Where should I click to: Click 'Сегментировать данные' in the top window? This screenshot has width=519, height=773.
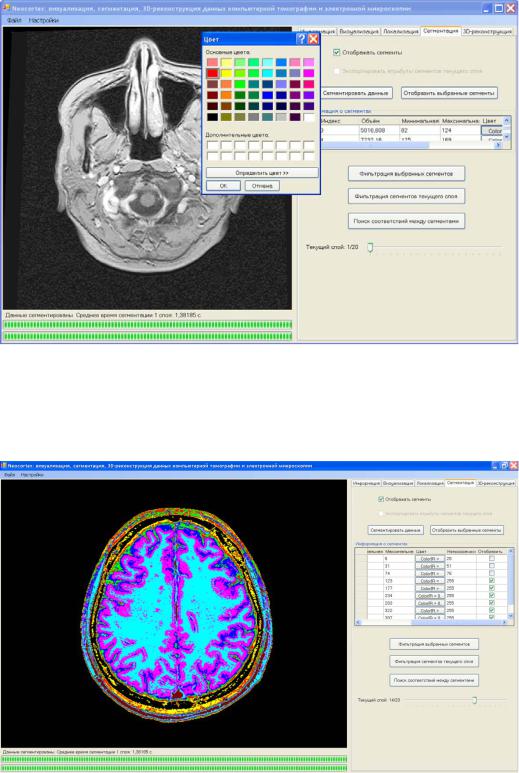coord(355,93)
